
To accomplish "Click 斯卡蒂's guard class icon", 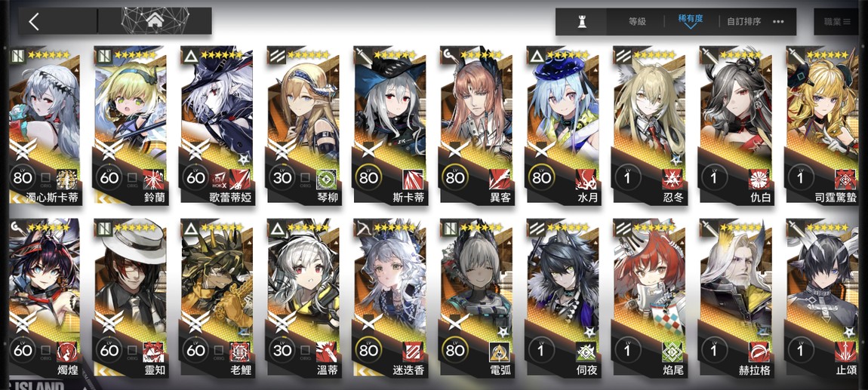I will pos(362,55).
